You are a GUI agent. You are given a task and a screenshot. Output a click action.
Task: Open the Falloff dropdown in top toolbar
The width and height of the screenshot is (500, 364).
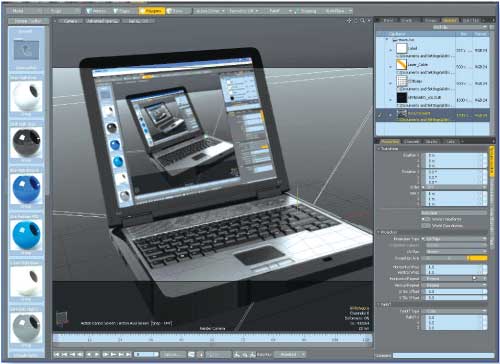(279, 11)
